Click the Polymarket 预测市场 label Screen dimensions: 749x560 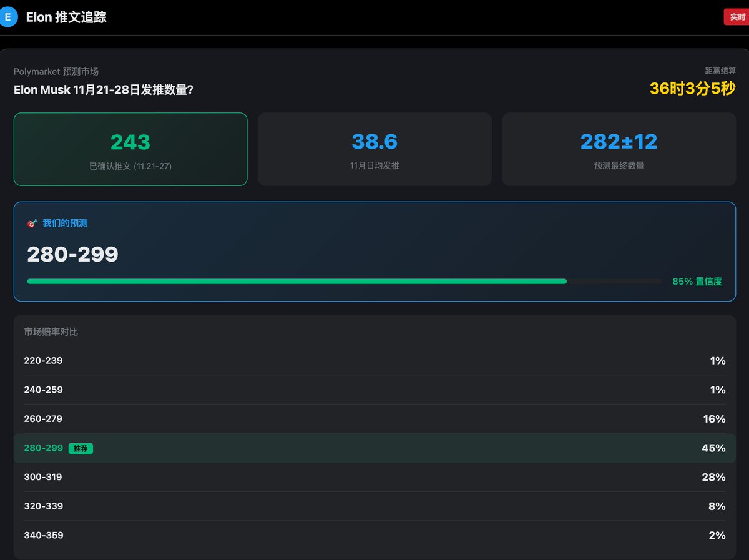(56, 72)
